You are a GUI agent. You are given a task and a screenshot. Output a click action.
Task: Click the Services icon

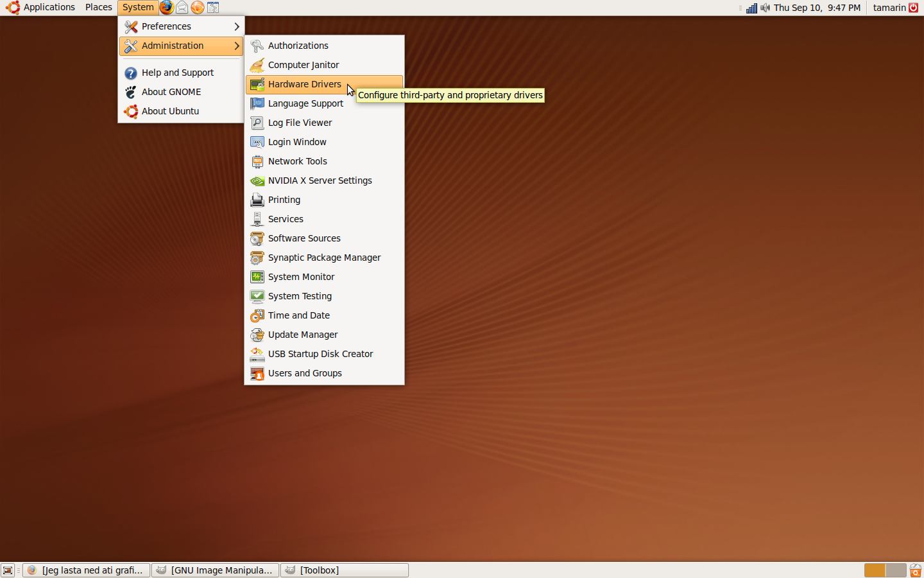257,219
